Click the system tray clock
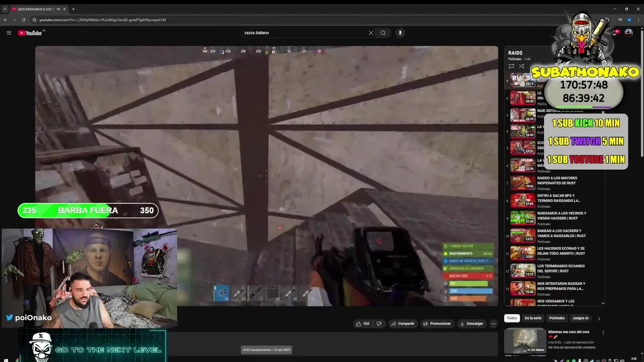 [x=633, y=359]
